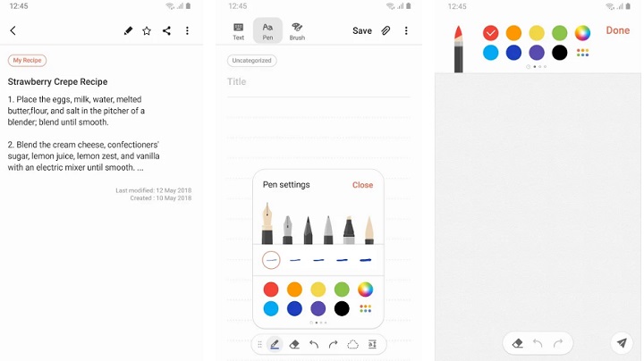Choose the thinnest stroke thickness, circled

coord(271,260)
